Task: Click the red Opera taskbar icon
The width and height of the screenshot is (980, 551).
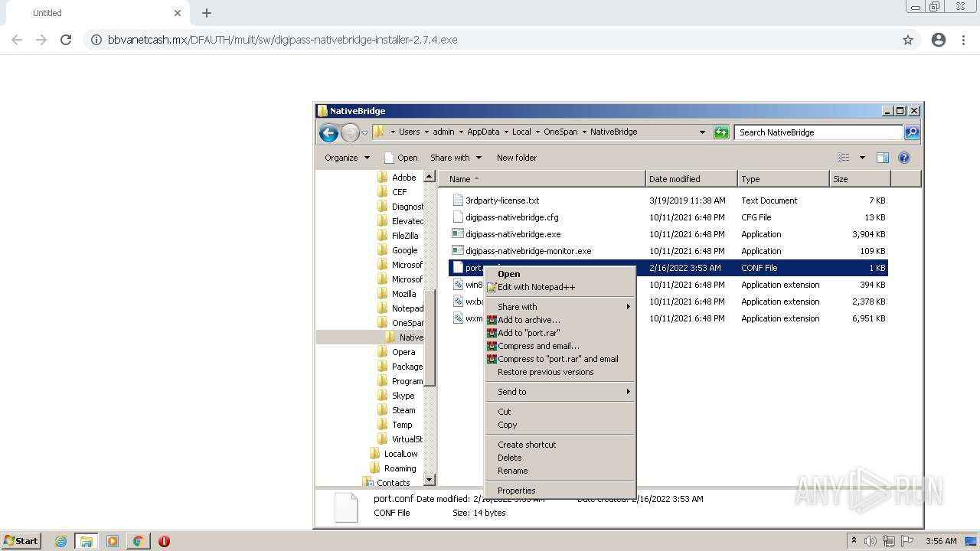Action: (x=164, y=541)
